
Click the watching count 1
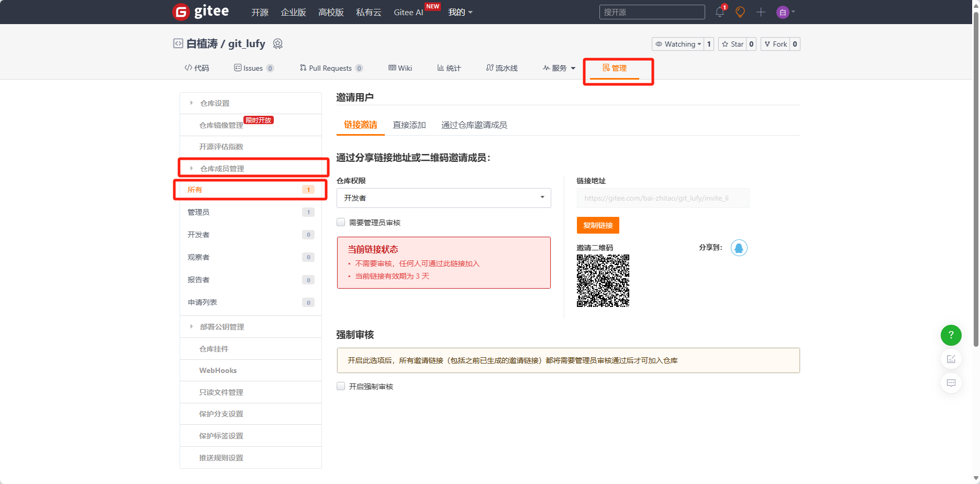pyautogui.click(x=709, y=44)
